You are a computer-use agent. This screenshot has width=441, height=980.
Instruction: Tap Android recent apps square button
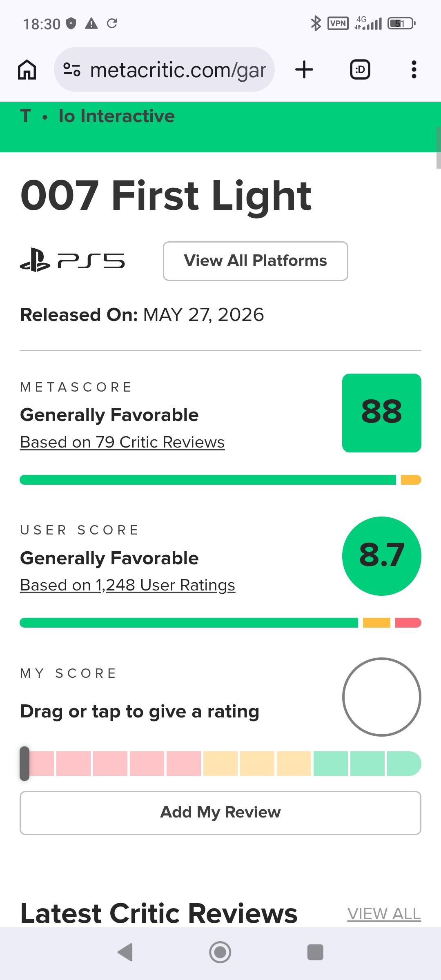pyautogui.click(x=315, y=952)
